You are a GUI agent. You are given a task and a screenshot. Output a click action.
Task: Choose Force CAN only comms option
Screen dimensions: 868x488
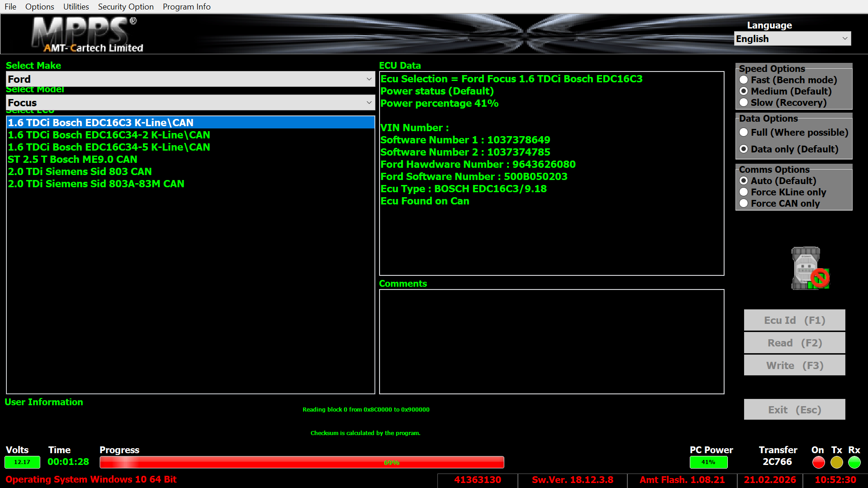pos(744,204)
